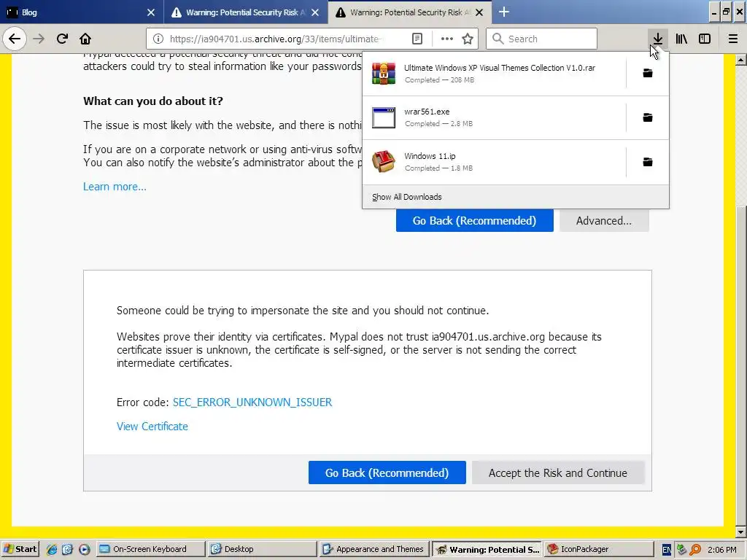Switch to Desktop taskbar button

coord(262,549)
